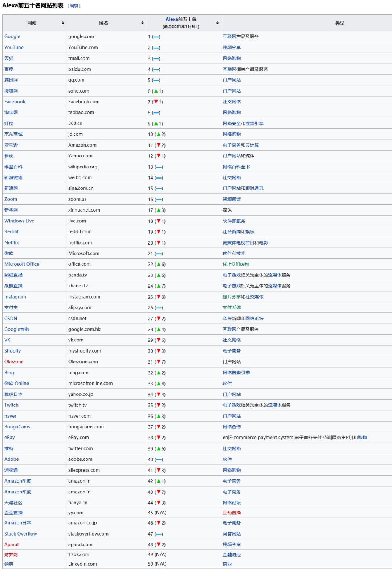The image size is (392, 570).
Task: Click the red Aparat link
Action: click(12, 545)
